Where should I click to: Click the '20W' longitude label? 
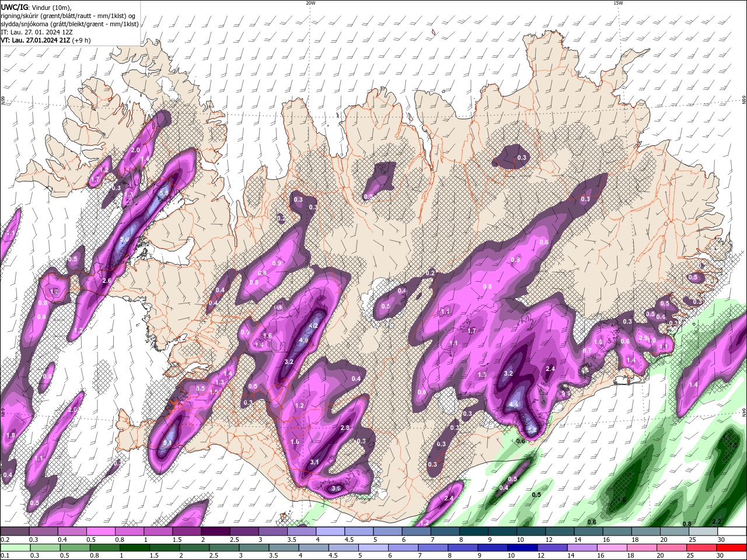(x=310, y=3)
